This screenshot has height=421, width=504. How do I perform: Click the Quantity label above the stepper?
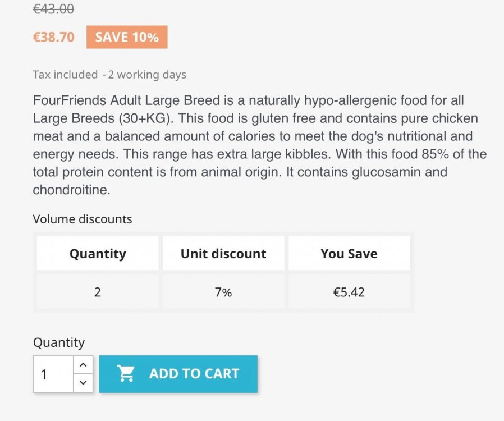click(x=58, y=342)
